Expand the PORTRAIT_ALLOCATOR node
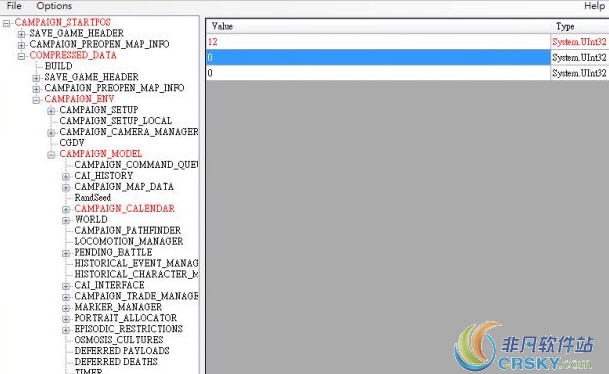Image resolution: width=609 pixels, height=374 pixels. point(66,319)
